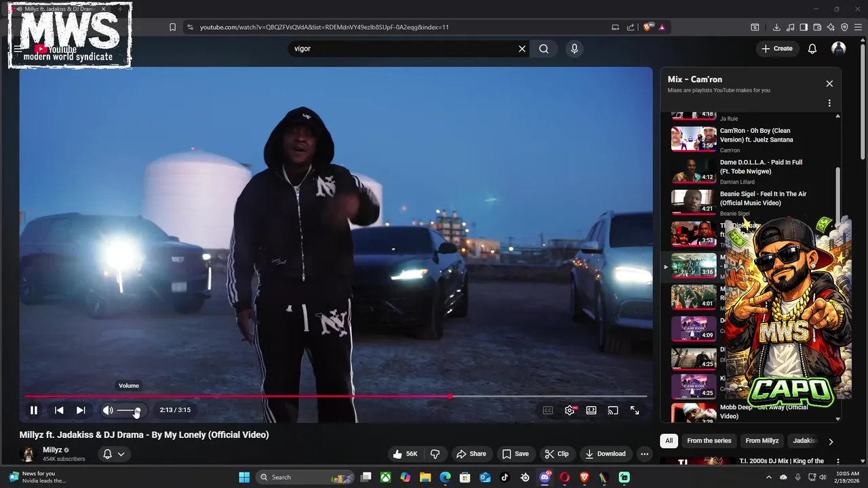868x488 pixels.
Task: Dislike the video
Action: click(435, 454)
